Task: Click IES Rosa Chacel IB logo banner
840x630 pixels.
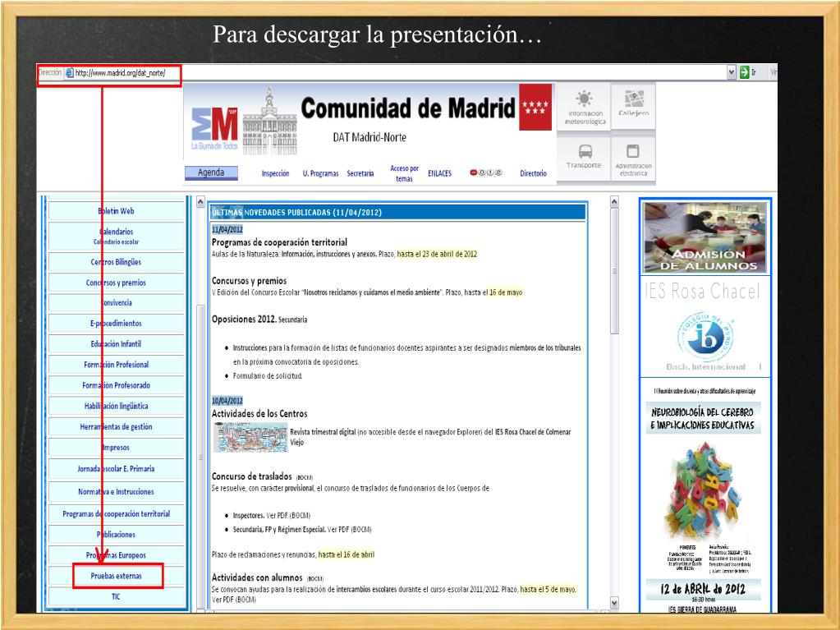Action: (705, 327)
